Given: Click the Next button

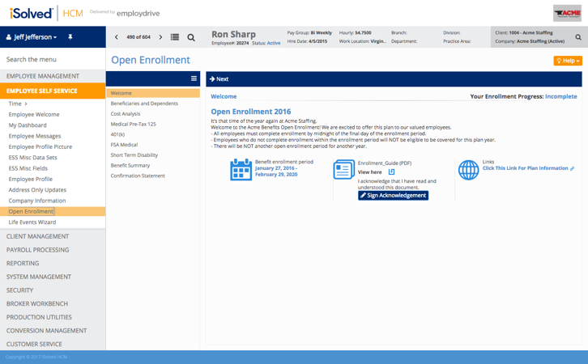Looking at the screenshot, I should pos(219,79).
